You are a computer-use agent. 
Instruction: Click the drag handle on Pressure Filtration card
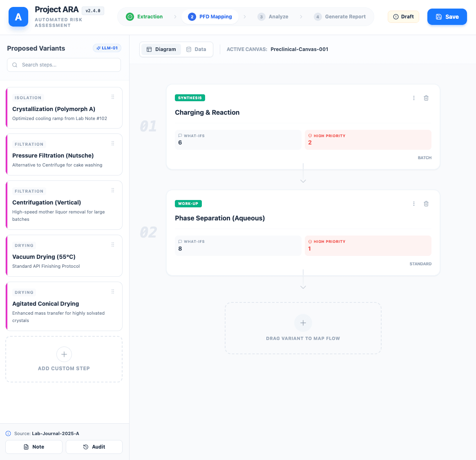click(113, 143)
